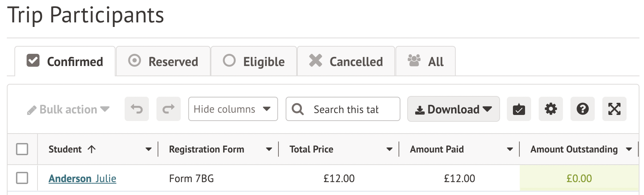Screen dimensions: 644x195
Task: Open Amount Paid column menu arrow
Action: pos(510,149)
